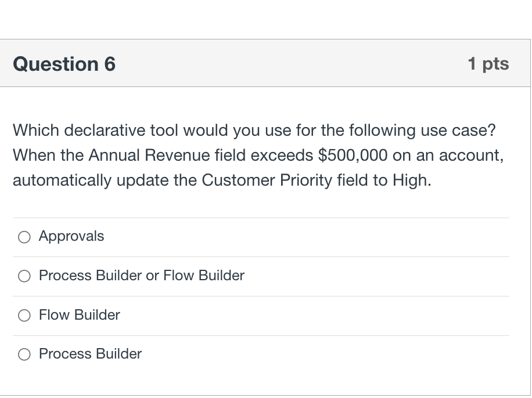Click the Flow Builder answer label
Image resolution: width=532 pixels, height=398 pixels.
coord(79,316)
